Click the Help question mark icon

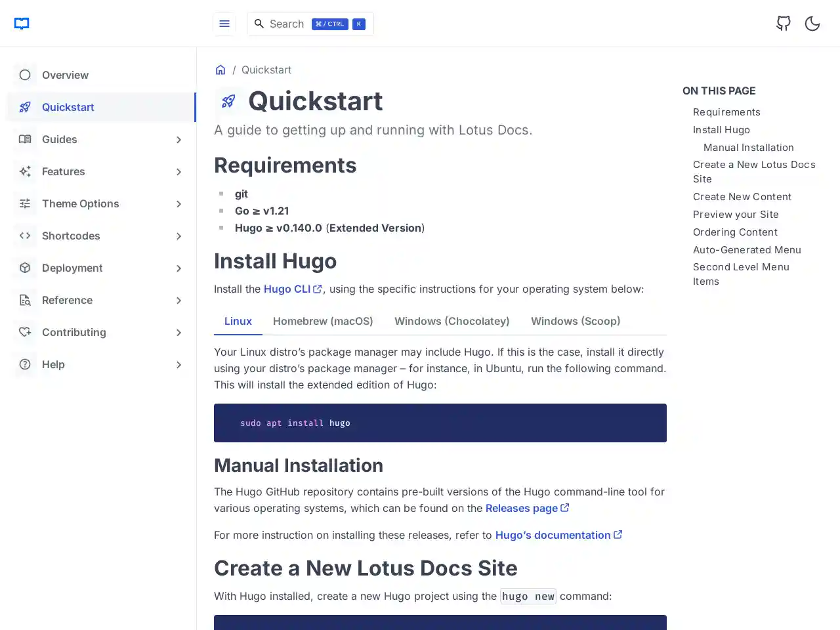[25, 364]
